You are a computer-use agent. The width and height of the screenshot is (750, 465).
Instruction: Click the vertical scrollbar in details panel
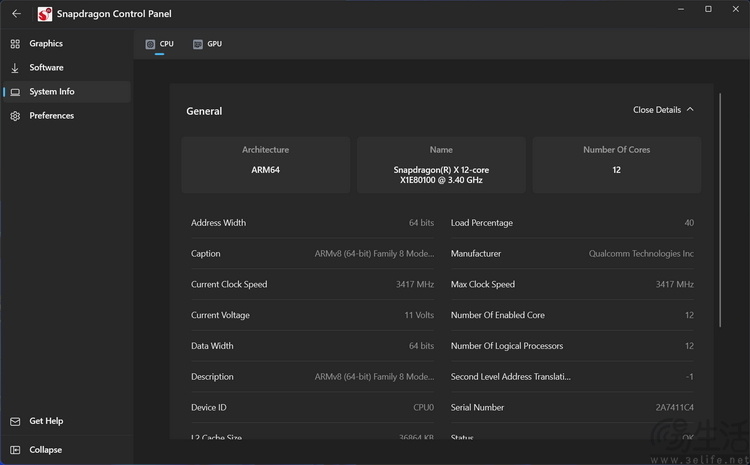click(x=720, y=210)
